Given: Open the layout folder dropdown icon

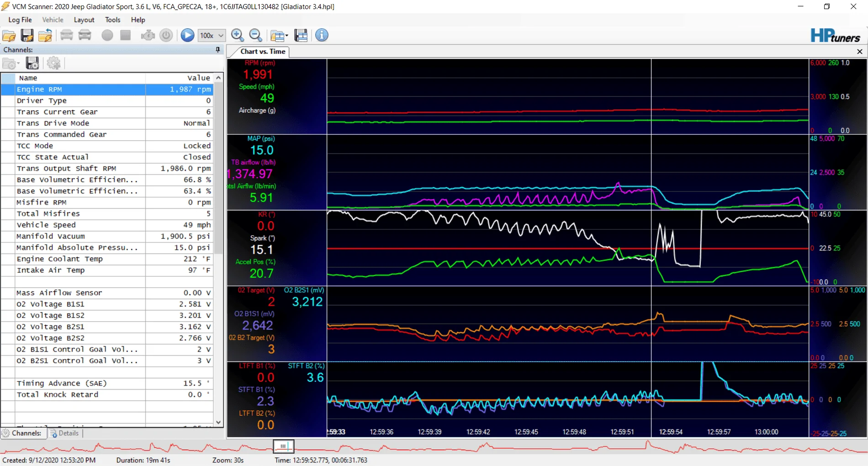Looking at the screenshot, I should point(279,35).
